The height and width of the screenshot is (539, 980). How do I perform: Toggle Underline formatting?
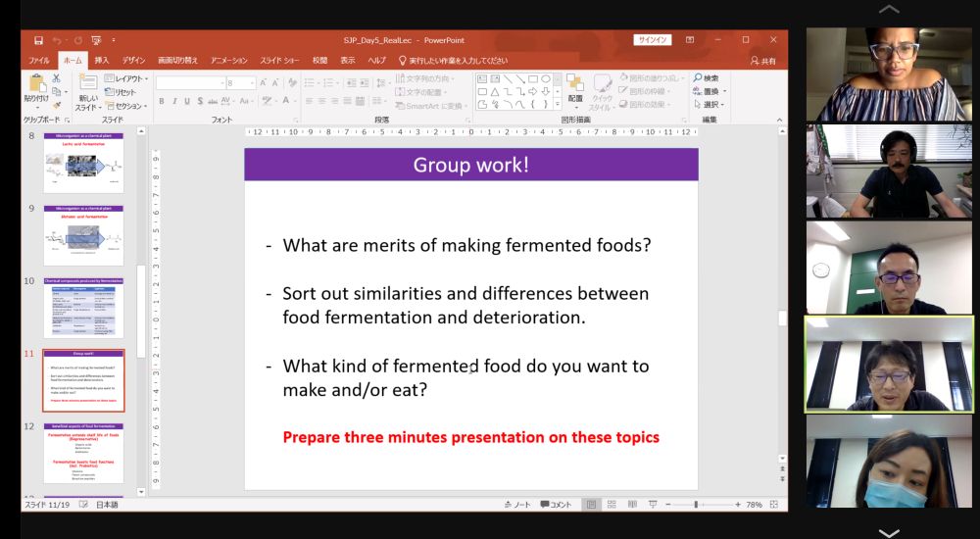point(187,101)
